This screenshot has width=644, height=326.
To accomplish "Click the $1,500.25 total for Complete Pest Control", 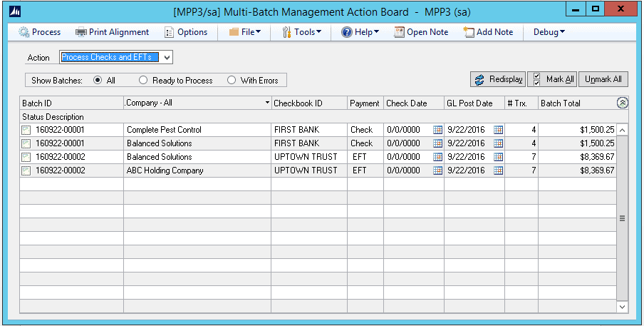I will pos(577,130).
